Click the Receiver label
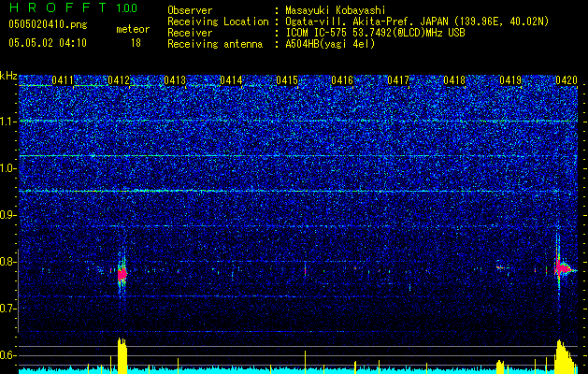588x374 pixels. pos(190,33)
